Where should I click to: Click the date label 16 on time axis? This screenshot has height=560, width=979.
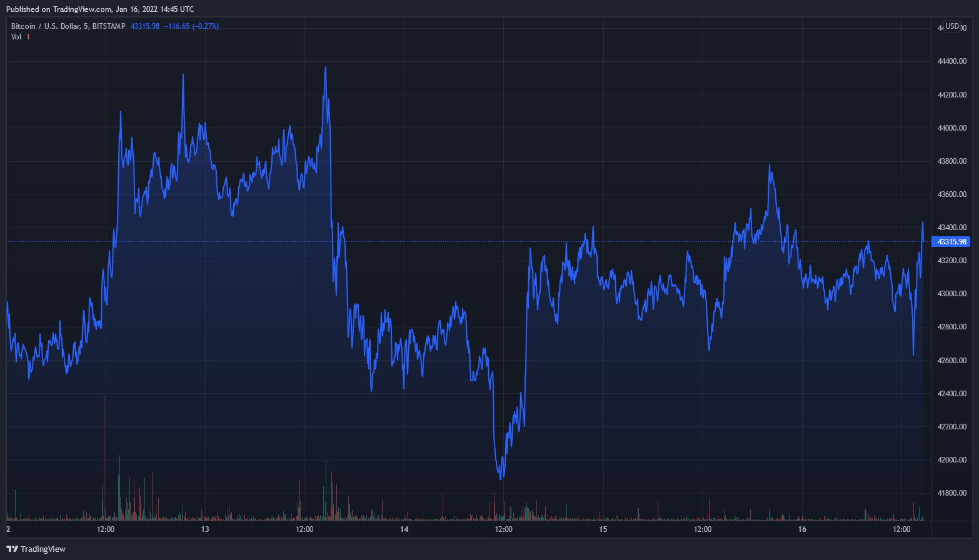[x=802, y=529]
